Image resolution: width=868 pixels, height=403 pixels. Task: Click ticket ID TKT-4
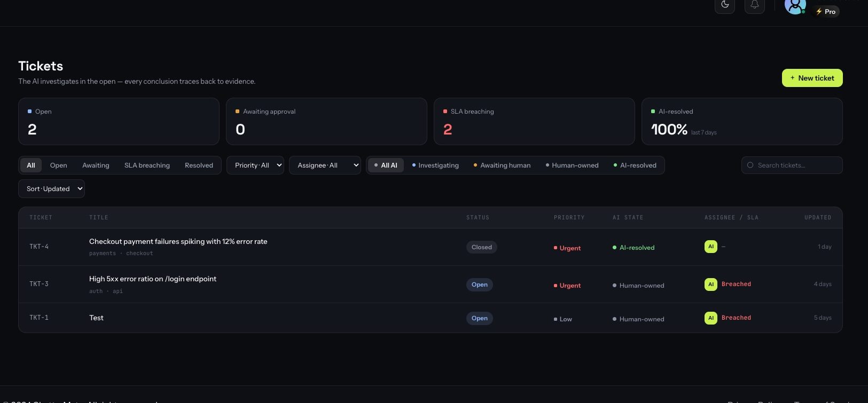(x=39, y=247)
